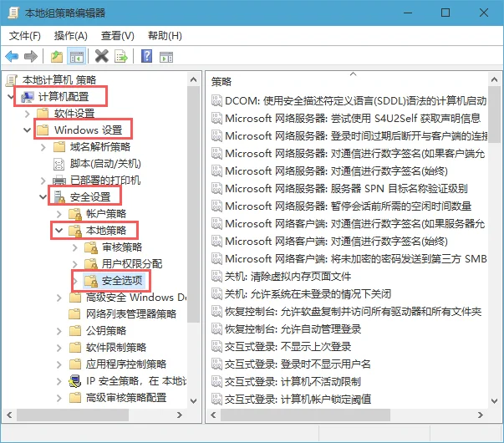The image size is (504, 443).
Task: Expand the 软件设置 node
Action: click(28, 114)
